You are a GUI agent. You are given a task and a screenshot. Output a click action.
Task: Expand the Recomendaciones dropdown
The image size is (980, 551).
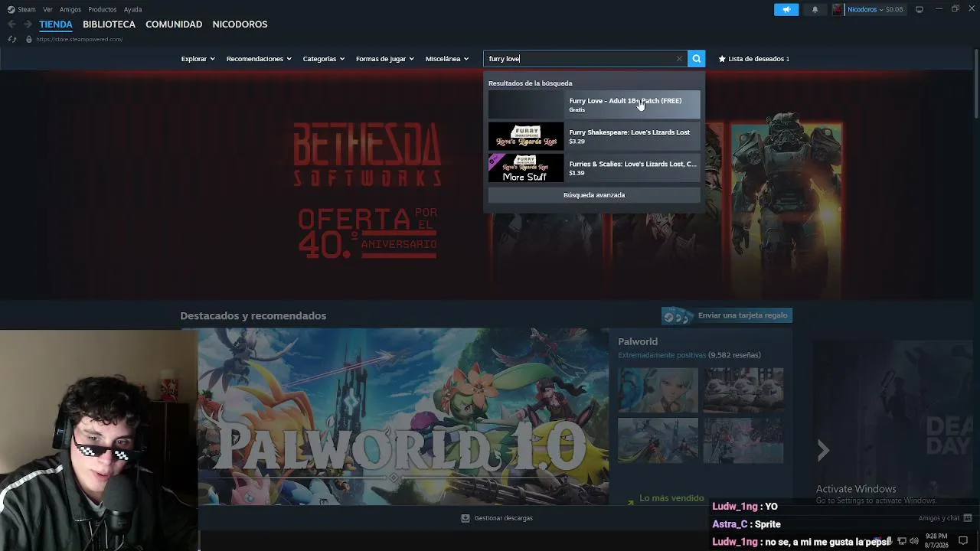[x=259, y=59]
